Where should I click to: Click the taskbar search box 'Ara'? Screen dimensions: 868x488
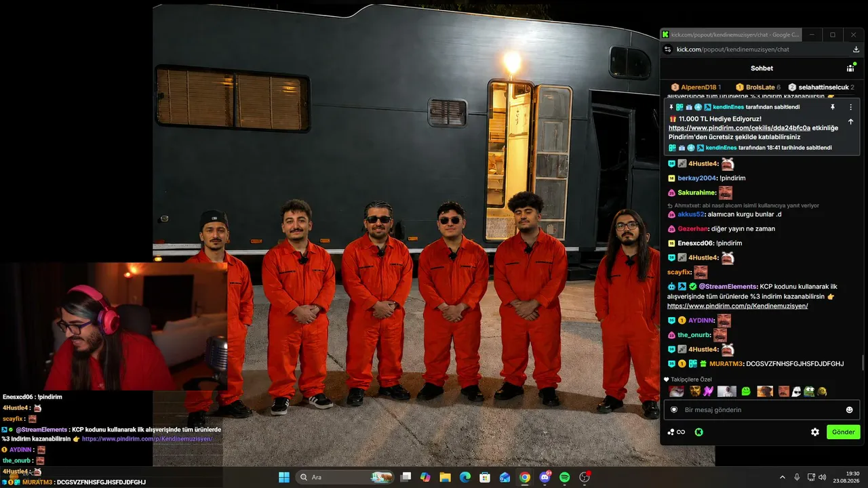(346, 477)
